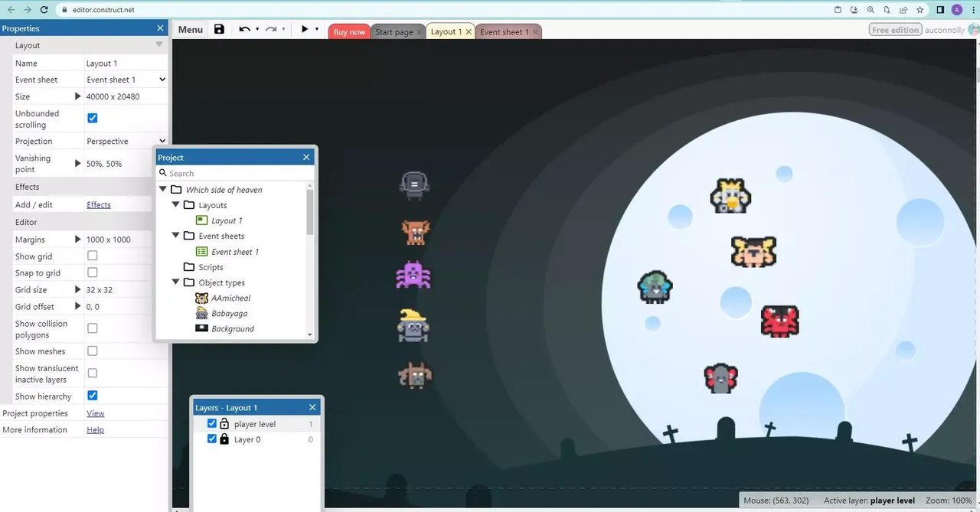Select the Background object type
This screenshot has width=980, height=512.
pyautogui.click(x=225, y=328)
